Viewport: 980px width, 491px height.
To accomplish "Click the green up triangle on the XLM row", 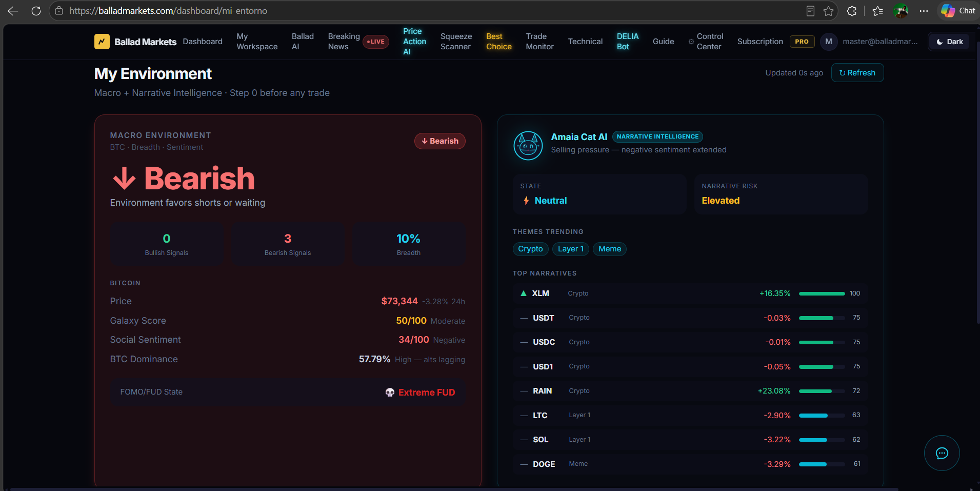I will [x=524, y=293].
